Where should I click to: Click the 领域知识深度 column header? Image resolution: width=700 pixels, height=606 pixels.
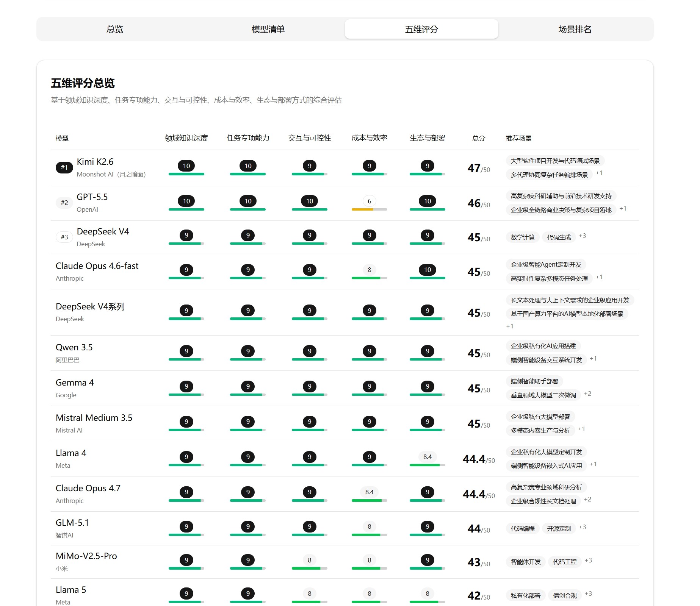pos(186,138)
